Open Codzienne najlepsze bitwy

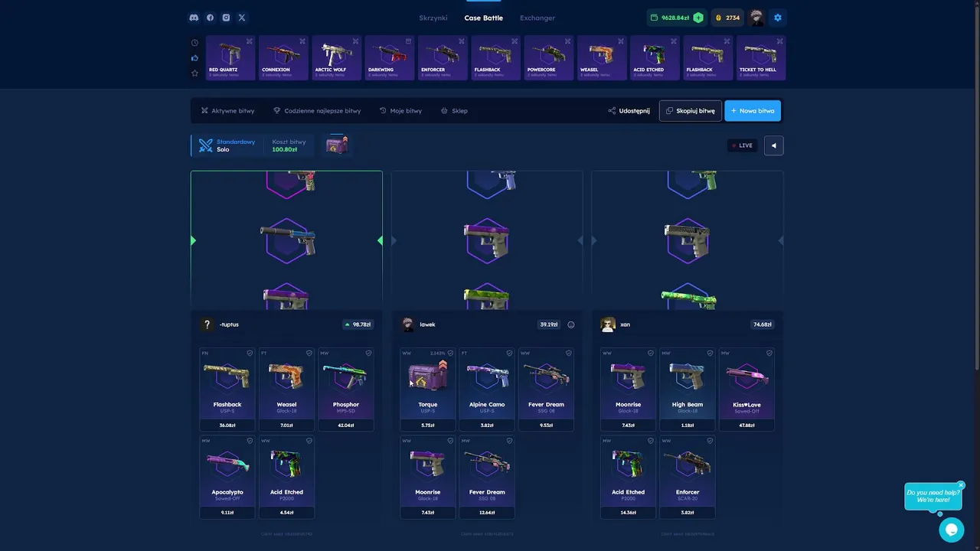[317, 111]
